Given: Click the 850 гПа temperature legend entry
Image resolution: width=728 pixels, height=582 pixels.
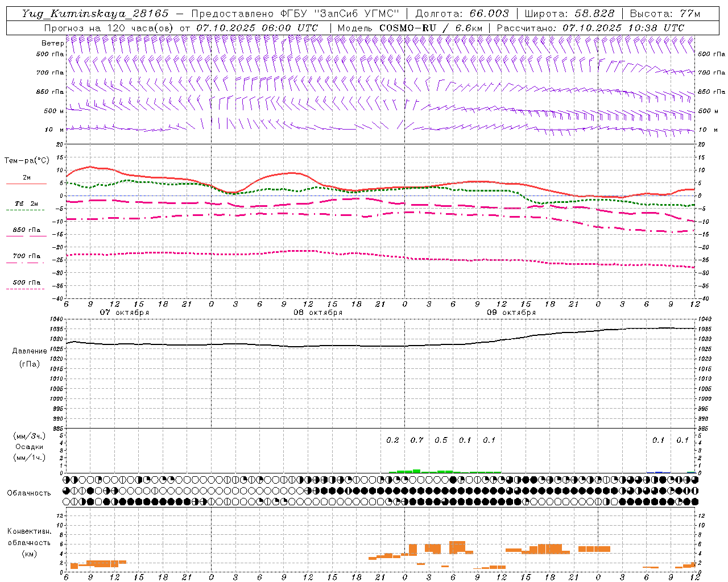Looking at the screenshot, I should 26,230.
